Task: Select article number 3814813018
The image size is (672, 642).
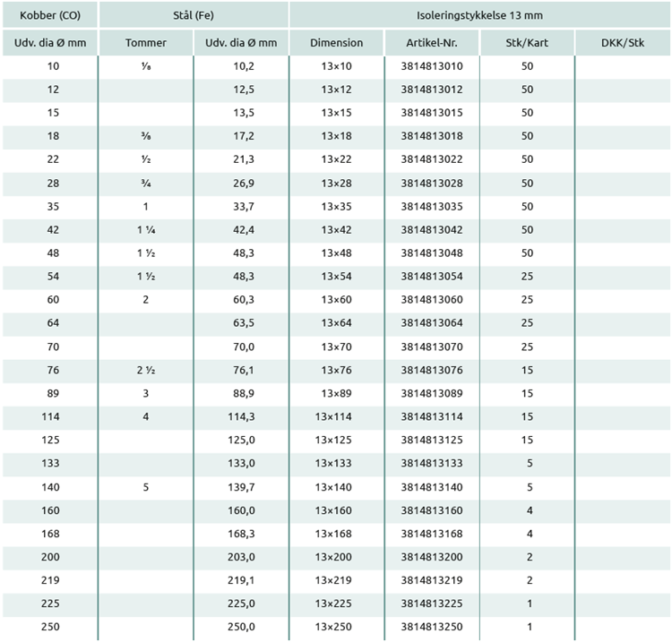Action: tap(432, 136)
